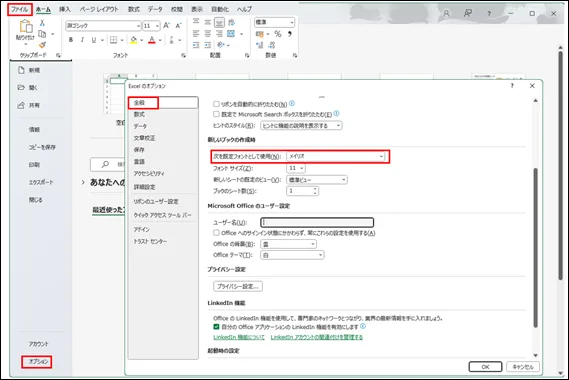Open the 標準ビュー default view dropdown

pyautogui.click(x=317, y=180)
